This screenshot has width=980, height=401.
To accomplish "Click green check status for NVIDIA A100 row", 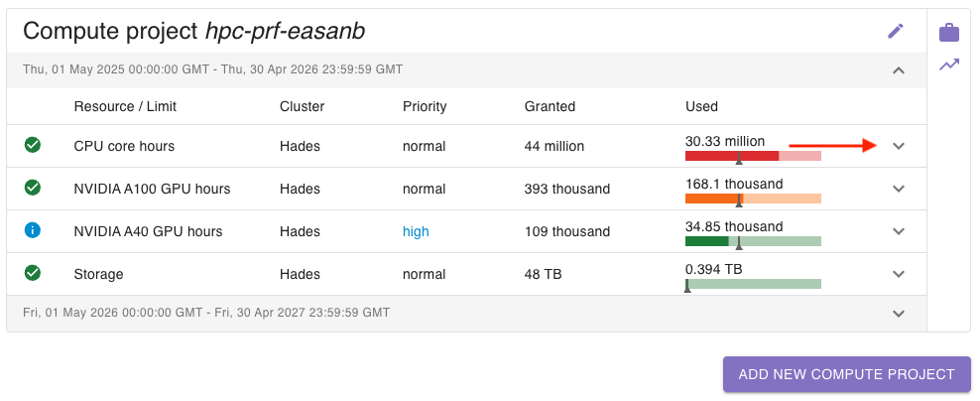I will (x=33, y=188).
